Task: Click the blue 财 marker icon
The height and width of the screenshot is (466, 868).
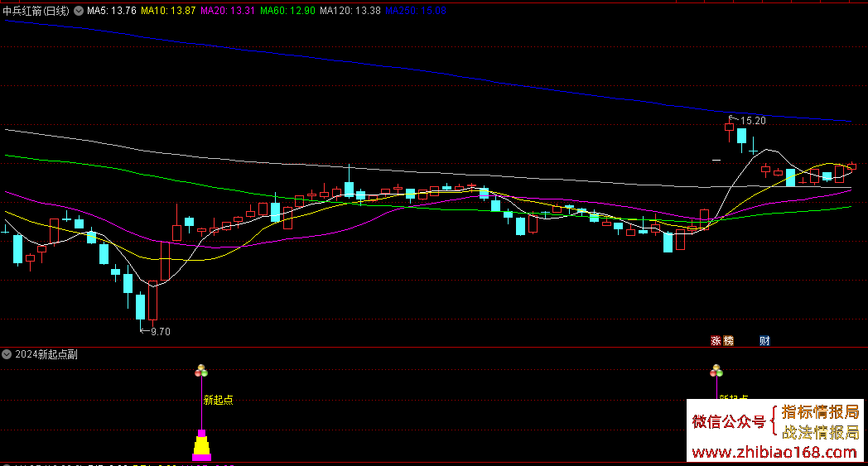Action: [x=764, y=341]
